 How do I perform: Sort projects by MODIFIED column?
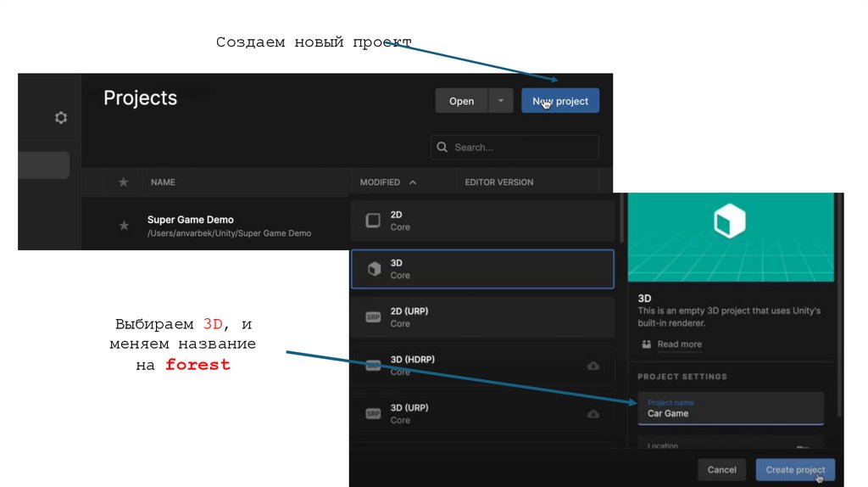(387, 182)
